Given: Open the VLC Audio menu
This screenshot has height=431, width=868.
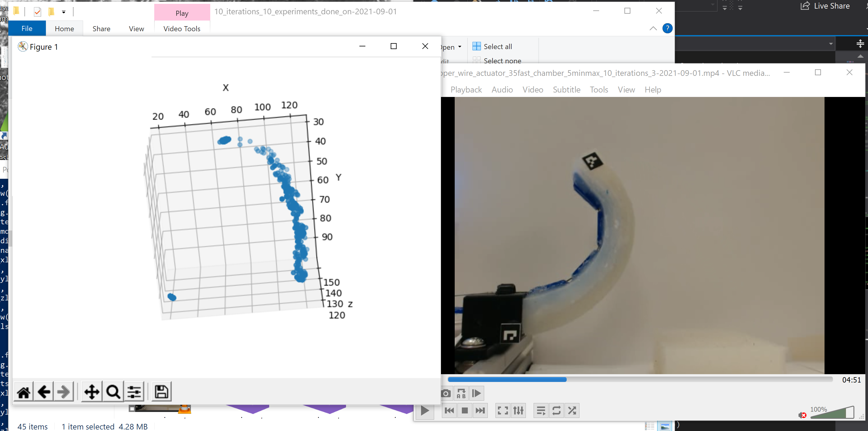Looking at the screenshot, I should click(x=502, y=90).
